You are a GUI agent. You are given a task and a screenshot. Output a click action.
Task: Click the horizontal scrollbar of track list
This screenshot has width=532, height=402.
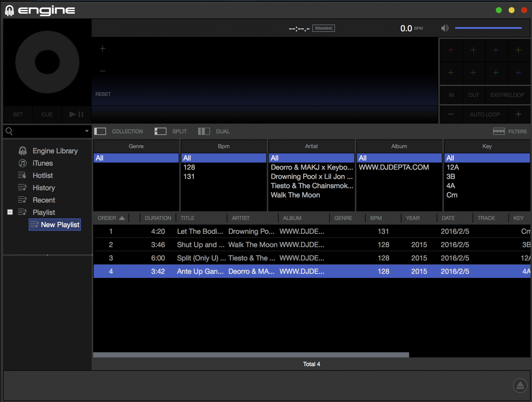251,355
